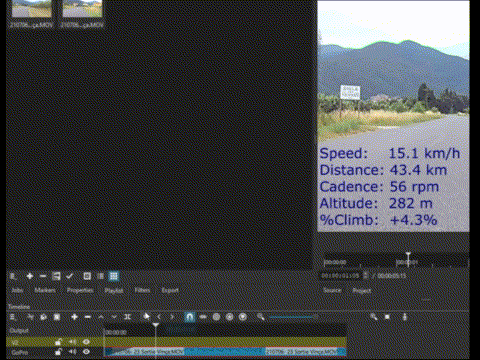Toggle ripple all tracks icon
This screenshot has height=360, width=480.
tap(229, 317)
